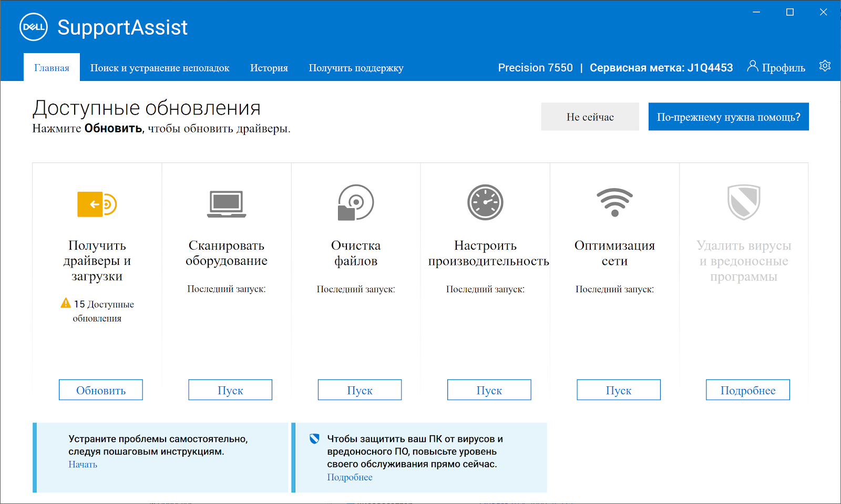Click the blue shield icon in banner
841x504 pixels.
point(314,438)
